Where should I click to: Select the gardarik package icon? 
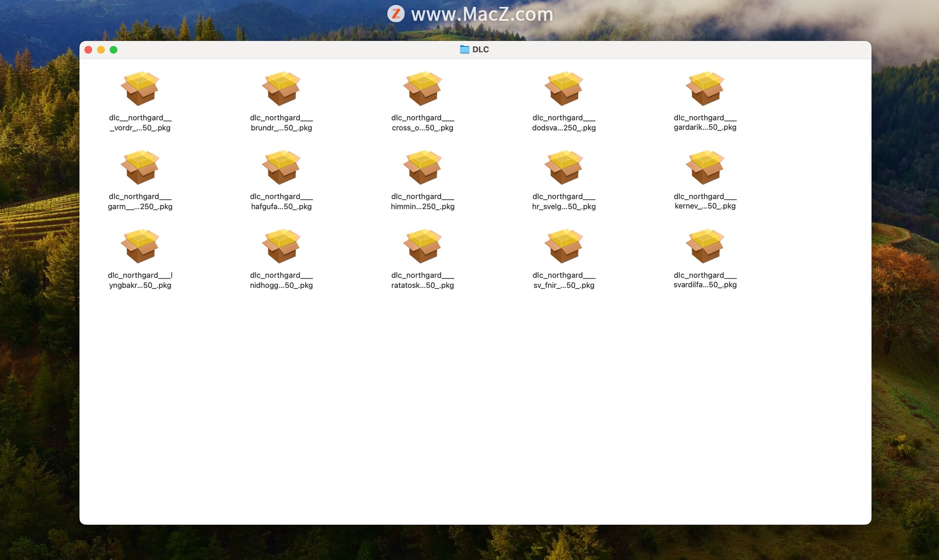coord(705,88)
